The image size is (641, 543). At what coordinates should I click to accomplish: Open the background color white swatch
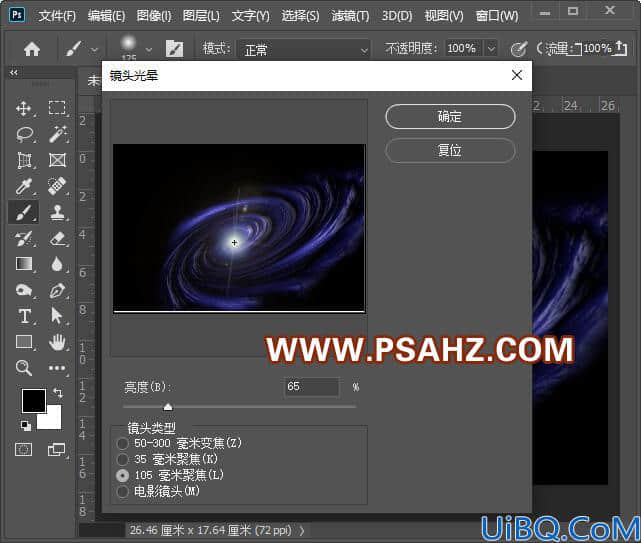[x=53, y=420]
